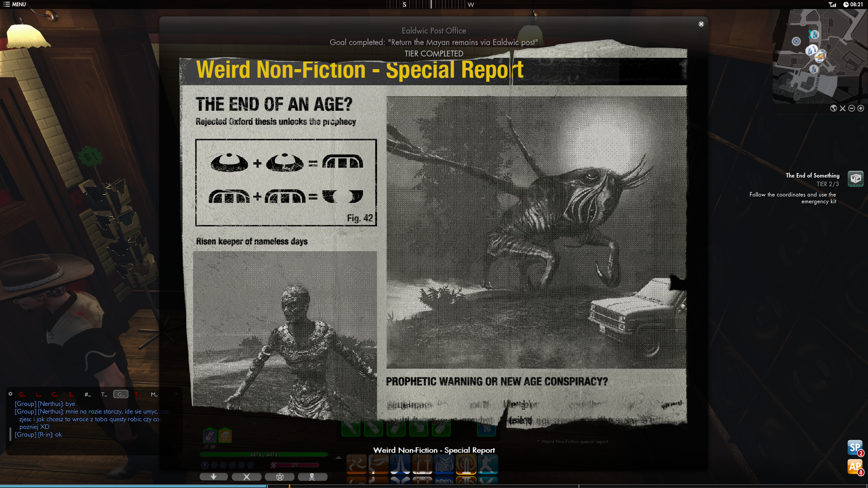The width and height of the screenshot is (868, 488).
Task: Click the chat scrollbar handle
Action: click(10, 434)
